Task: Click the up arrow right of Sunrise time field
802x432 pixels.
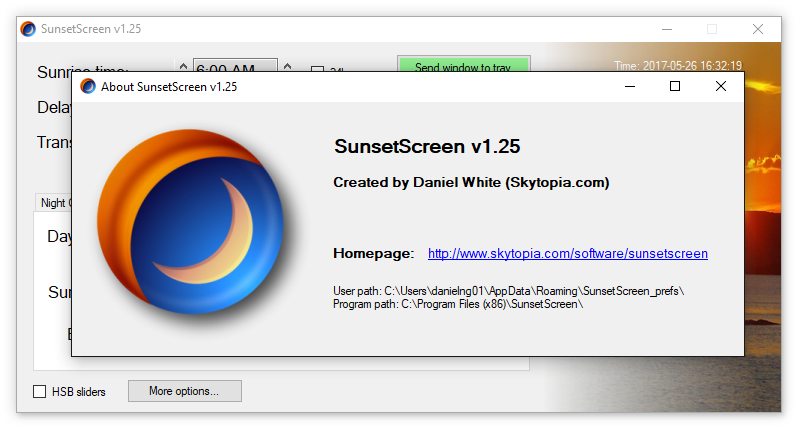Action: 288,66
